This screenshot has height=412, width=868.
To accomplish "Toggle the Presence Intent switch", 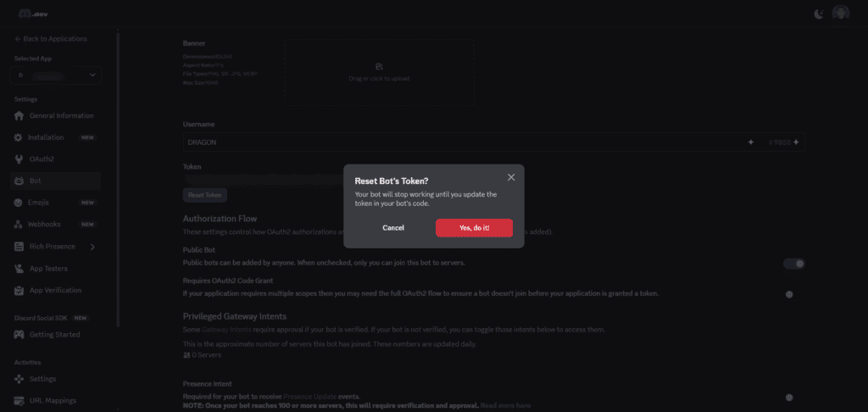I will [789, 397].
